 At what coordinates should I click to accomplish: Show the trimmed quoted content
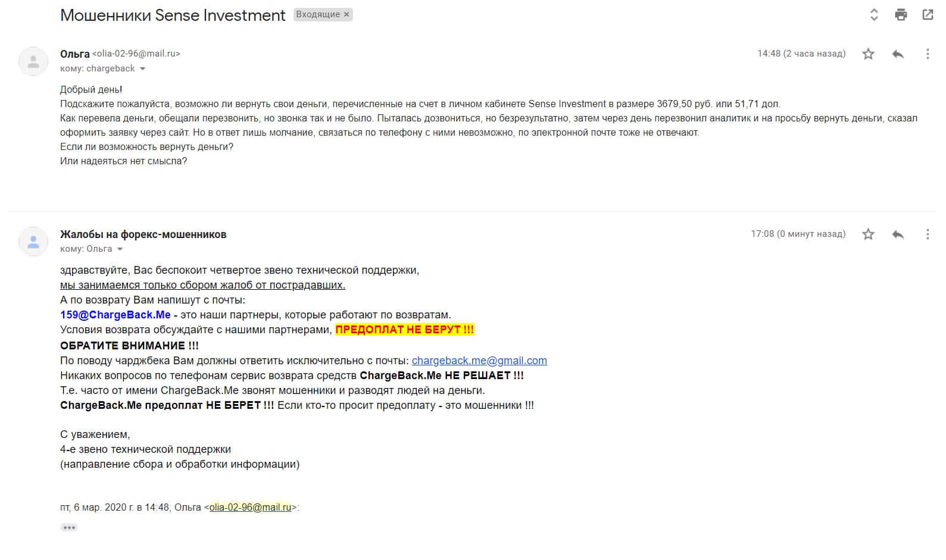[x=69, y=527]
